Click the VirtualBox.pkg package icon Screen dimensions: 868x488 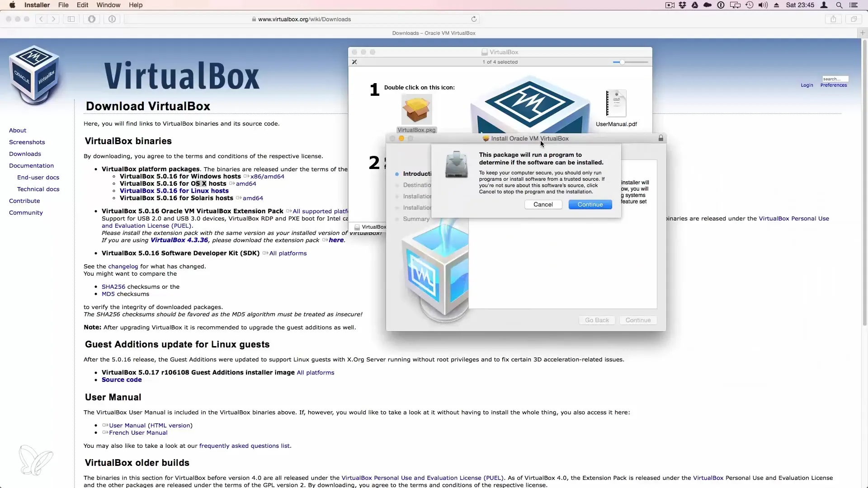pos(416,109)
